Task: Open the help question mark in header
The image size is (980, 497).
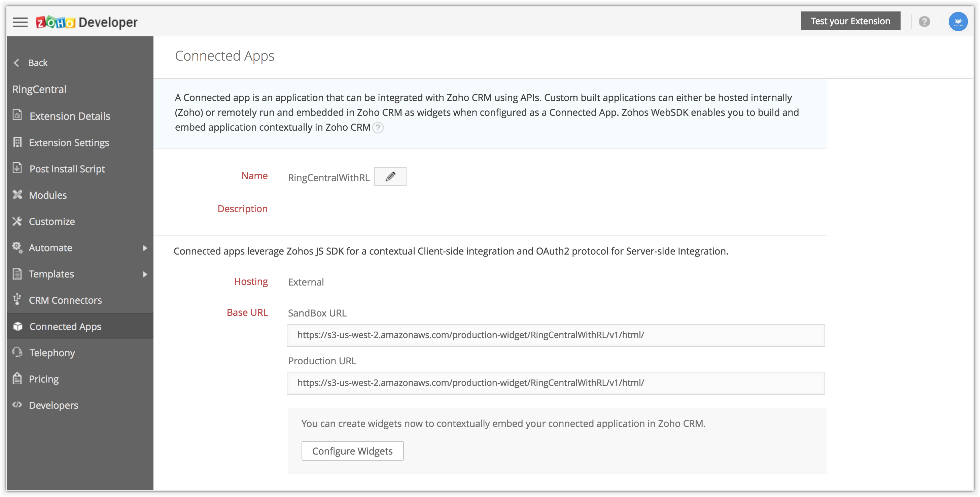Action: (x=924, y=22)
